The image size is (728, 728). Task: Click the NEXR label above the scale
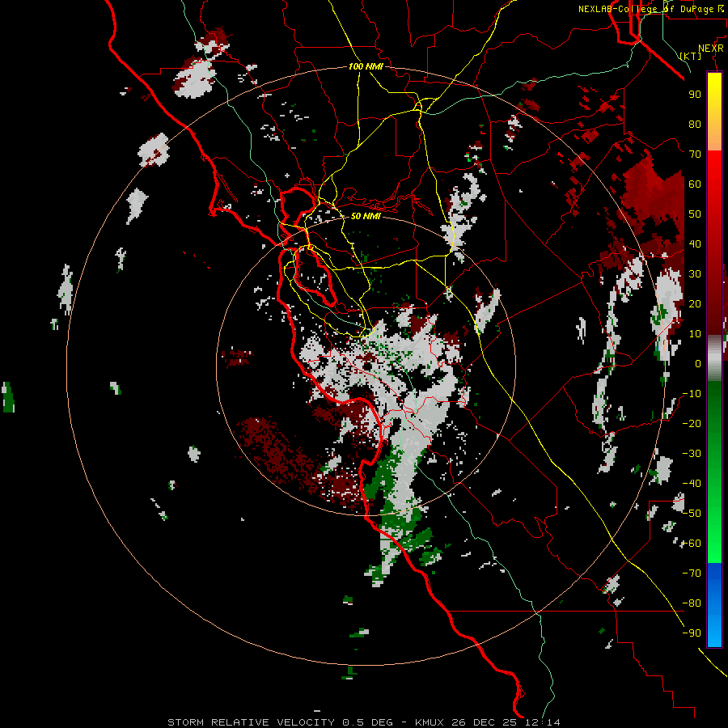tap(711, 49)
